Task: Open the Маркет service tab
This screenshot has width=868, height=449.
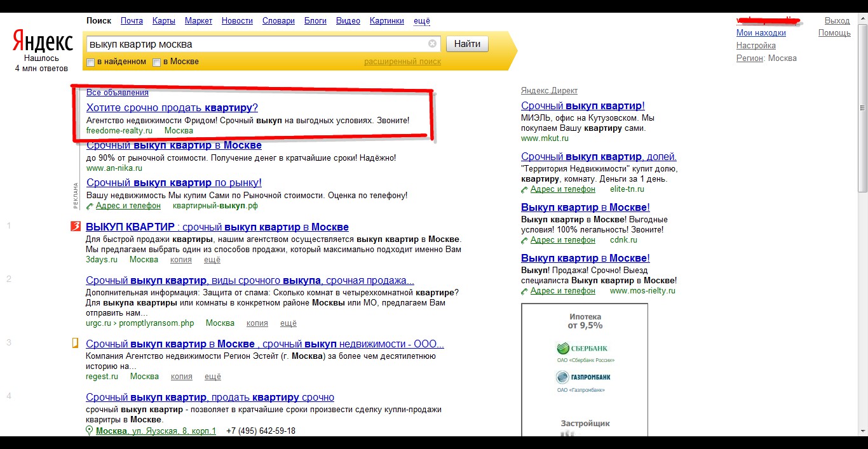Action: point(199,21)
